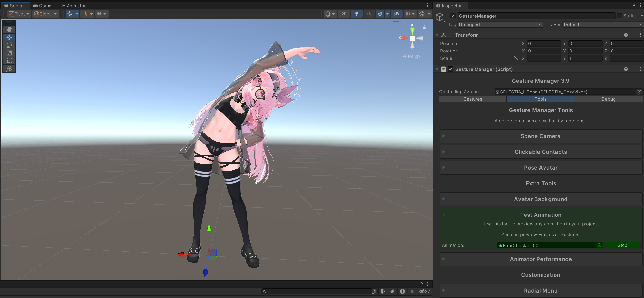
Task: Toggle hidden objects visibility eye icon
Action: pos(396,14)
